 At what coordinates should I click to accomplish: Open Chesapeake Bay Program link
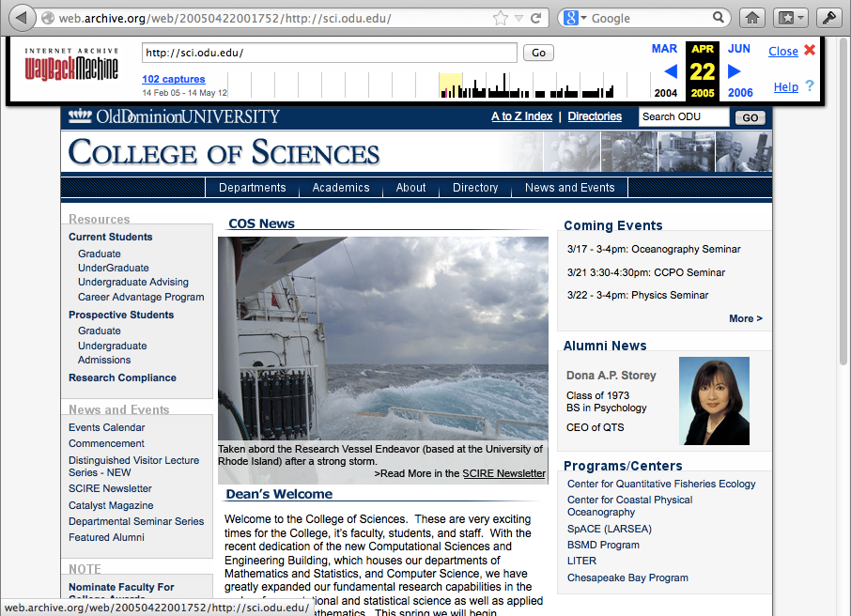[x=627, y=578]
